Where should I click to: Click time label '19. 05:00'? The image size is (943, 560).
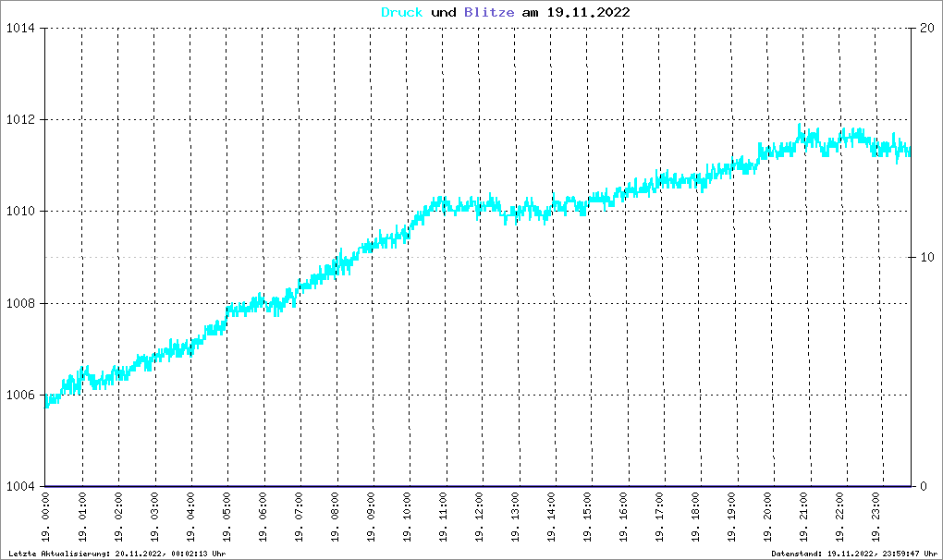[227, 517]
